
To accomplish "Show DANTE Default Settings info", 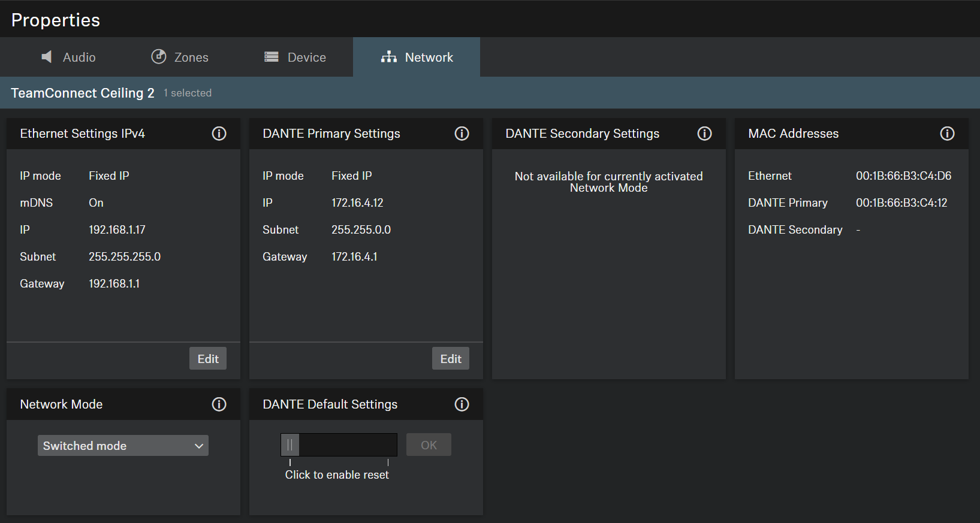I will (462, 404).
